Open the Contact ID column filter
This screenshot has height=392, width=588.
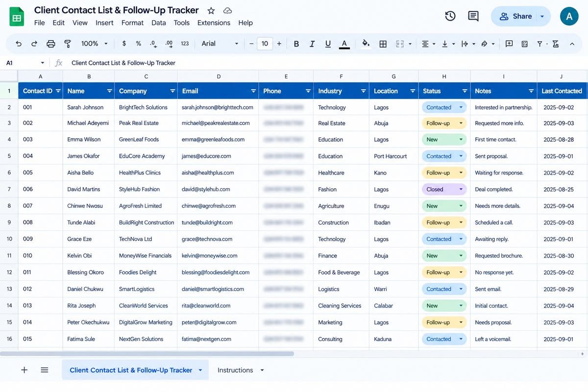tap(58, 91)
